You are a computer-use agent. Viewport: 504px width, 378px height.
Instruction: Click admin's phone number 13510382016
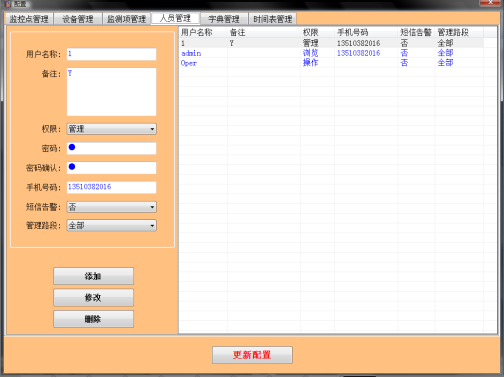pos(358,53)
